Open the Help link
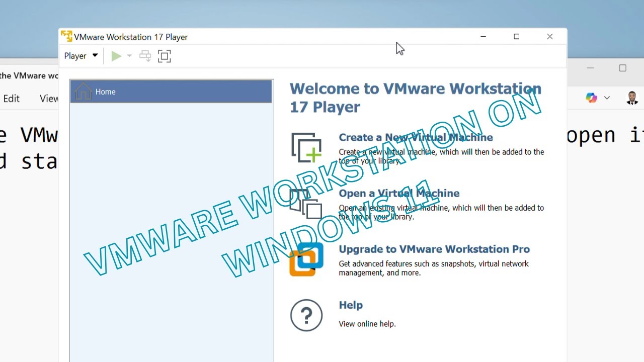Screen dimensions: 644x362 point(351,305)
